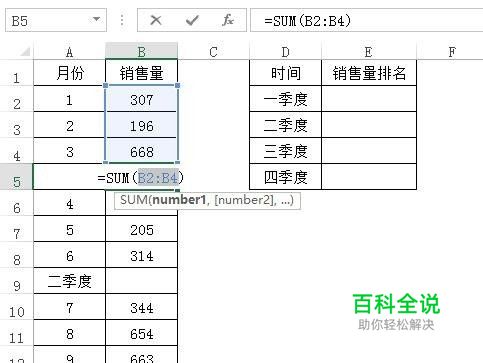Click the cell labeled 月份
483x363 pixels.
pos(69,73)
